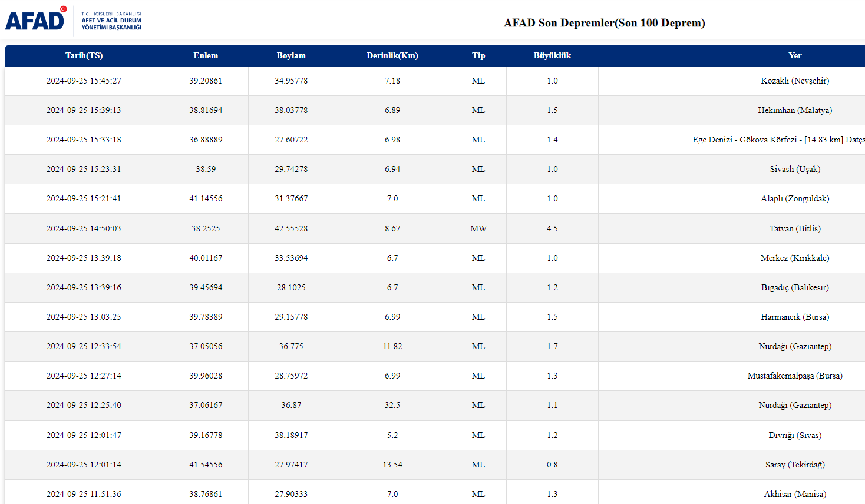This screenshot has width=865, height=504.
Task: Select the Ege Denizi - Gökova Körfezi location
Action: pyautogui.click(x=778, y=140)
